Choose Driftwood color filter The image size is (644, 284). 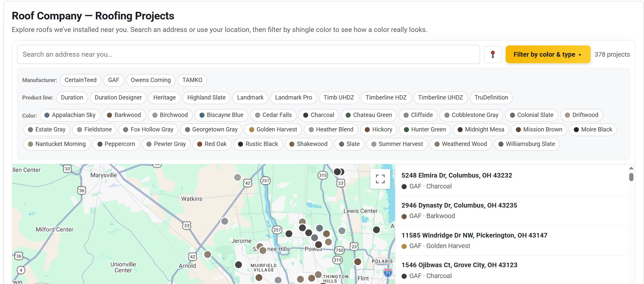[582, 115]
